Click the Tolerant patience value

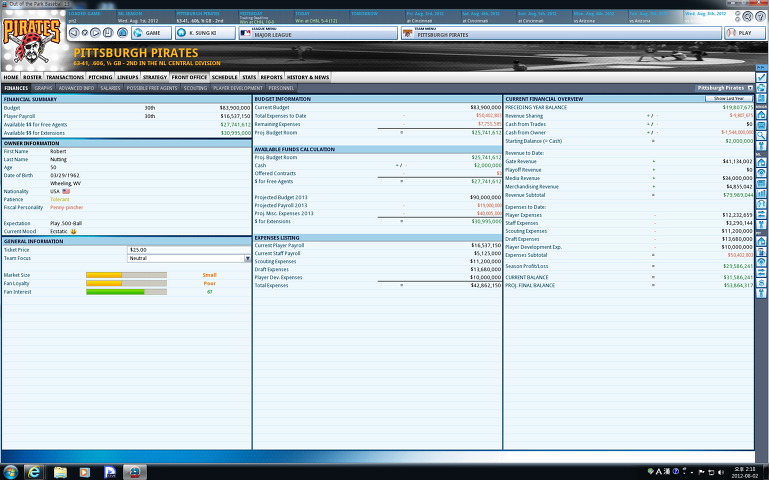point(60,200)
